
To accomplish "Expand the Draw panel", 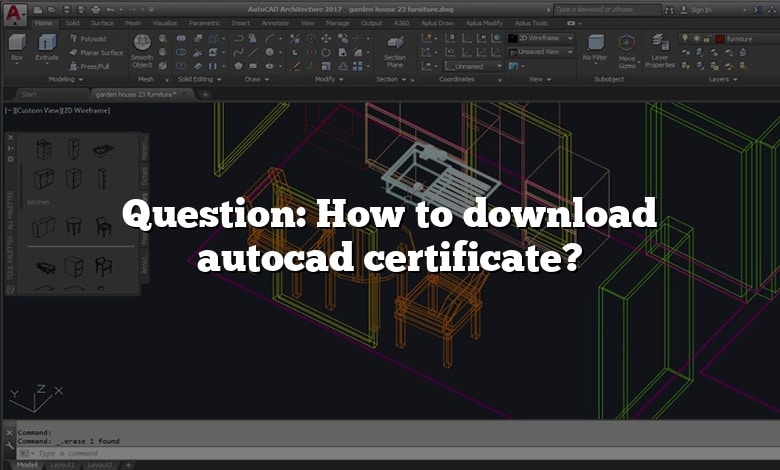I will pos(256,79).
